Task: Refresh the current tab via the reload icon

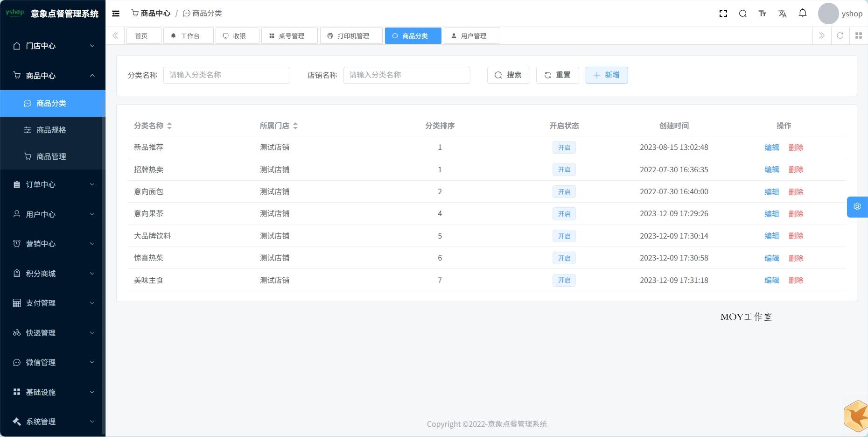Action: [840, 35]
